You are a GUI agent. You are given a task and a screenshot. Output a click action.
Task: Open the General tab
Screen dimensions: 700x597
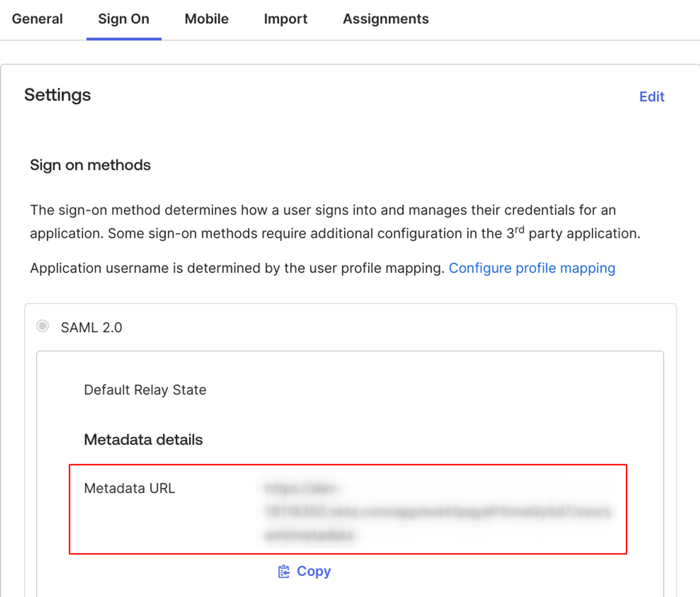pos(37,19)
